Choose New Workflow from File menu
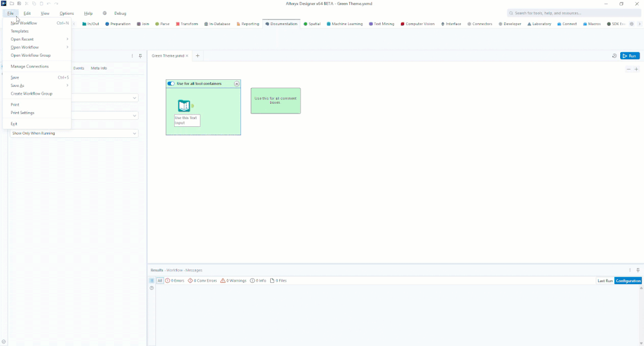This screenshot has height=346, width=644. coord(37,23)
